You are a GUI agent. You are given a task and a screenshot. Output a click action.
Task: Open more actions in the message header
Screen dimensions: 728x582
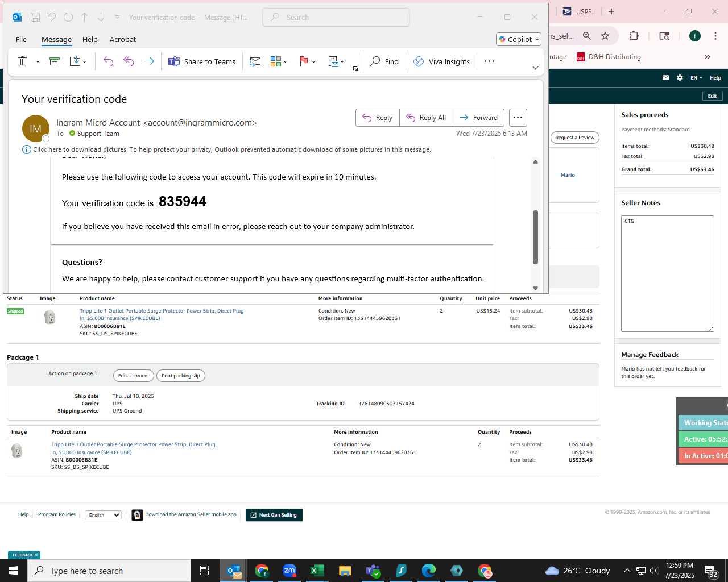pyautogui.click(x=518, y=118)
